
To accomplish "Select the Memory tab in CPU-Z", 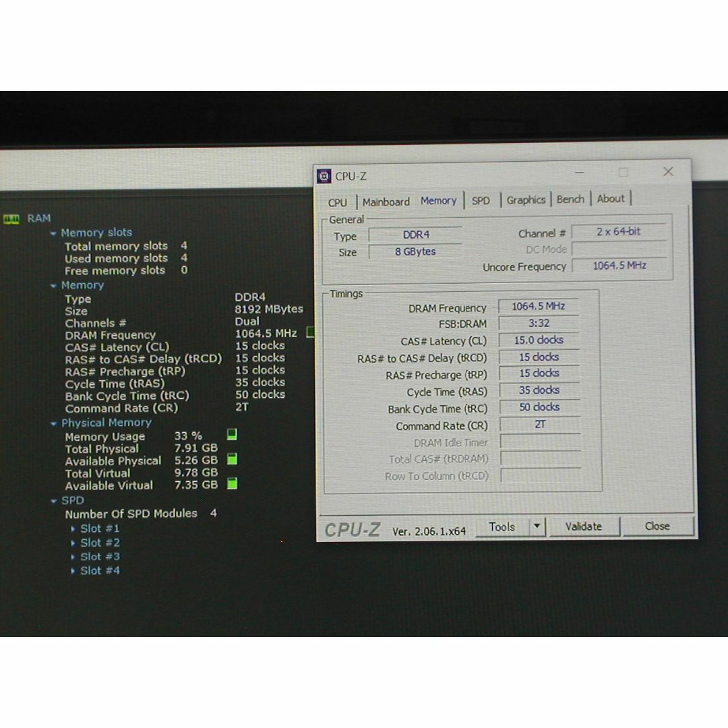I will 439,201.
